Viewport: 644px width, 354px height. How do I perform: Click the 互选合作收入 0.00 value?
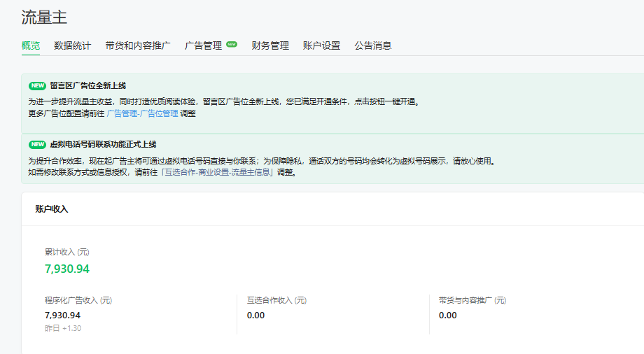click(256, 315)
